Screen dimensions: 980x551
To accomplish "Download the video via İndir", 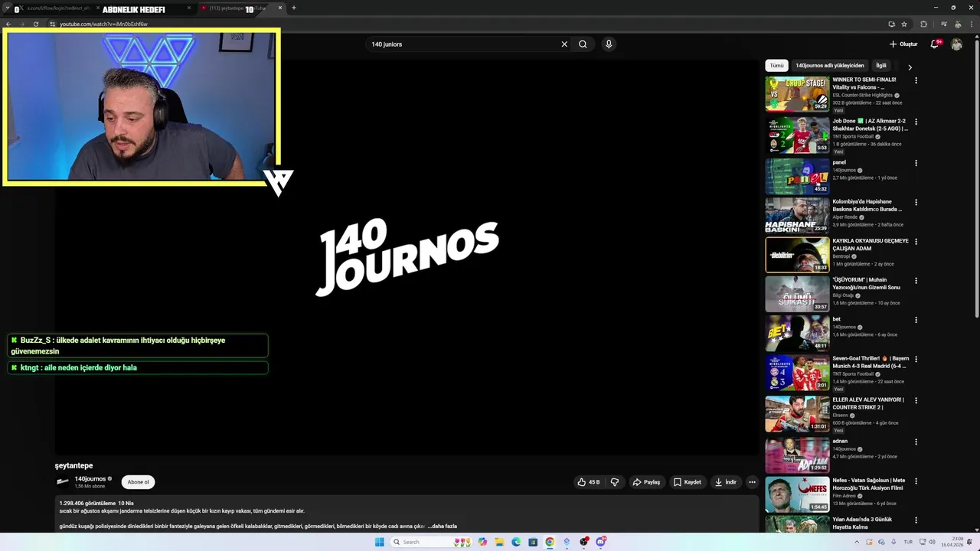I will [725, 482].
